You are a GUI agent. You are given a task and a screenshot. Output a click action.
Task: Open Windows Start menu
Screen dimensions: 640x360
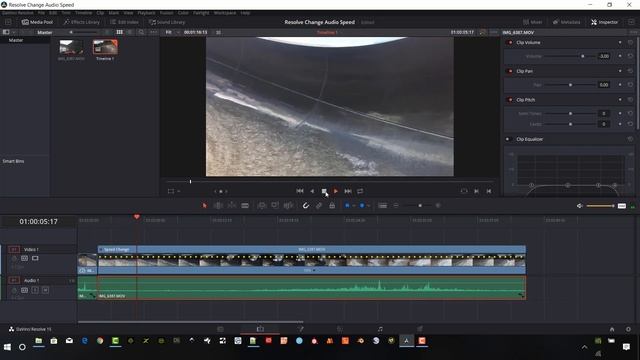click(7, 347)
